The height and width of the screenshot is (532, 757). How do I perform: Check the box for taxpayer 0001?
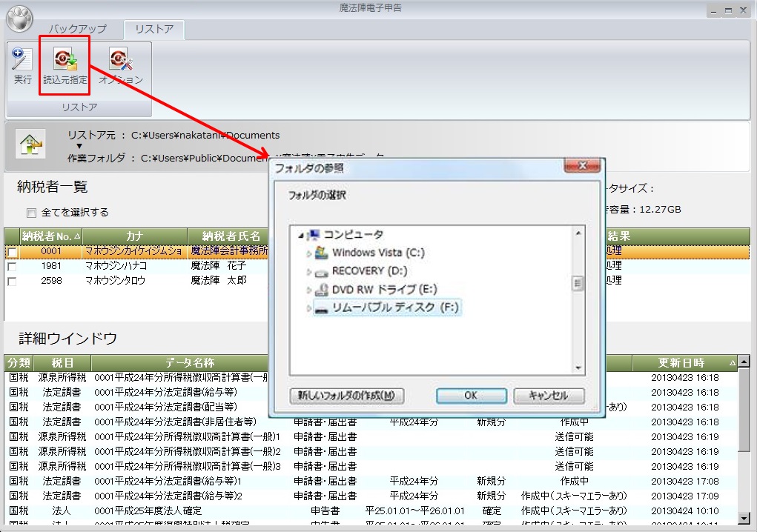12,252
